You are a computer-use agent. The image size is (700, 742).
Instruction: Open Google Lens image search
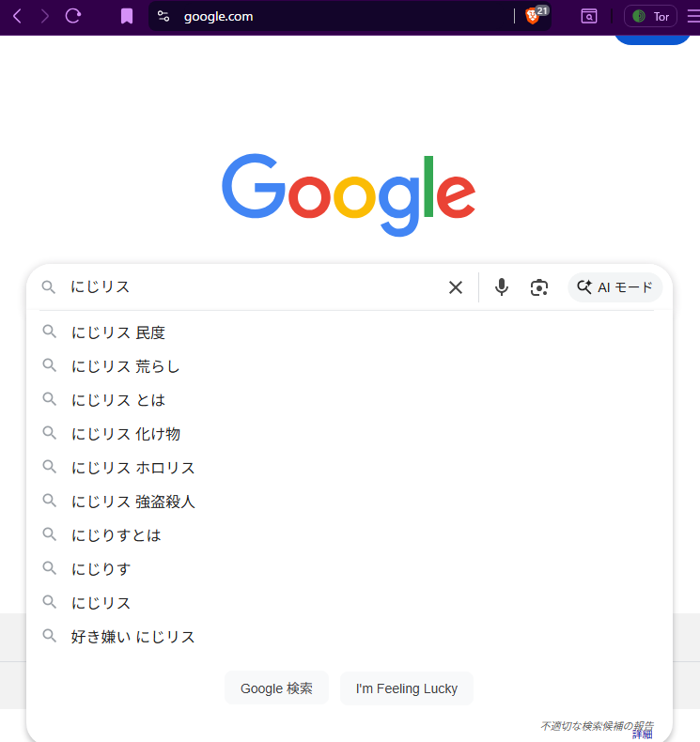coord(538,287)
